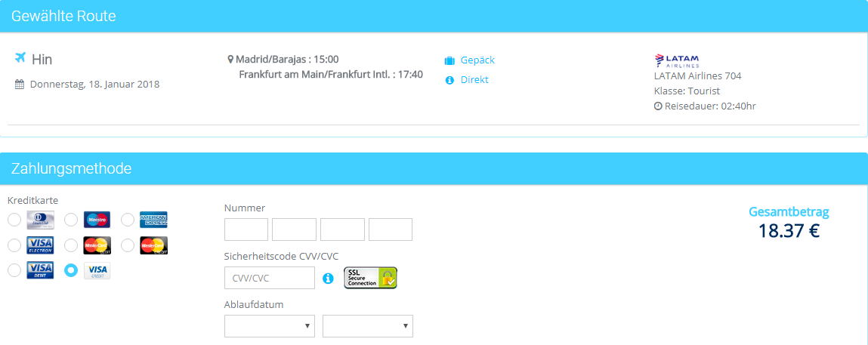868x345 pixels.
Task: Click the Visa Debit card logo
Action: pyautogui.click(x=40, y=270)
